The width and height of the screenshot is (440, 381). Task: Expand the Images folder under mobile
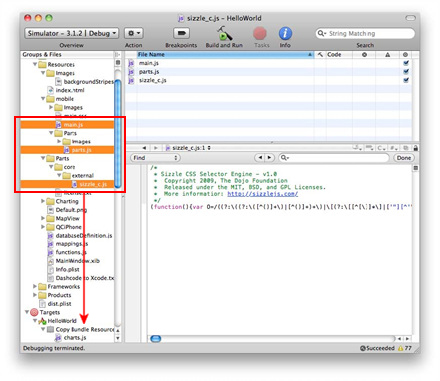point(51,107)
